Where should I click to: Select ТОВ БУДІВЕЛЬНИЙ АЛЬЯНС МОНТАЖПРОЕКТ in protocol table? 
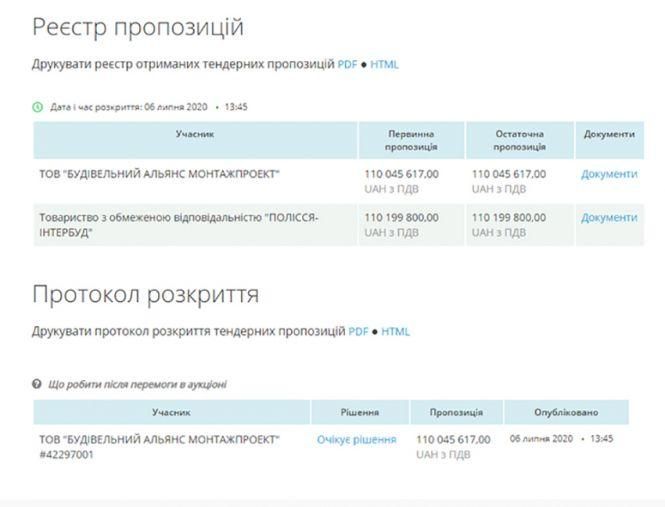click(x=159, y=440)
